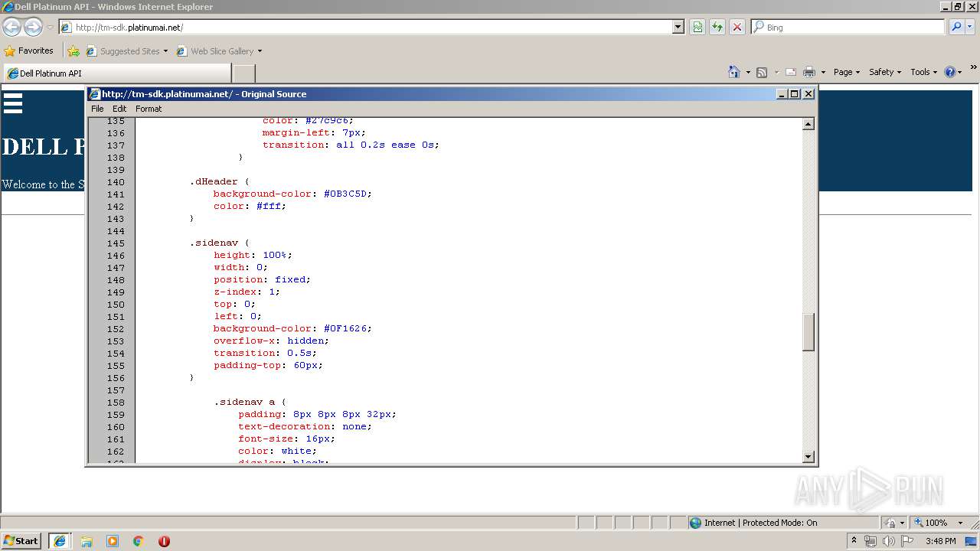Image resolution: width=980 pixels, height=551 pixels.
Task: Switch to the Dell Platinum API tab
Action: [116, 73]
